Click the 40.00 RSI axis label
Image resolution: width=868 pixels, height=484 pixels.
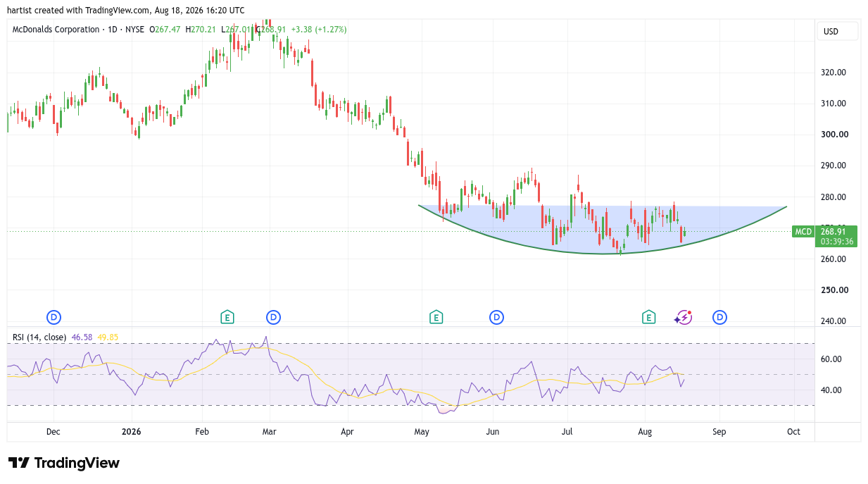(833, 390)
